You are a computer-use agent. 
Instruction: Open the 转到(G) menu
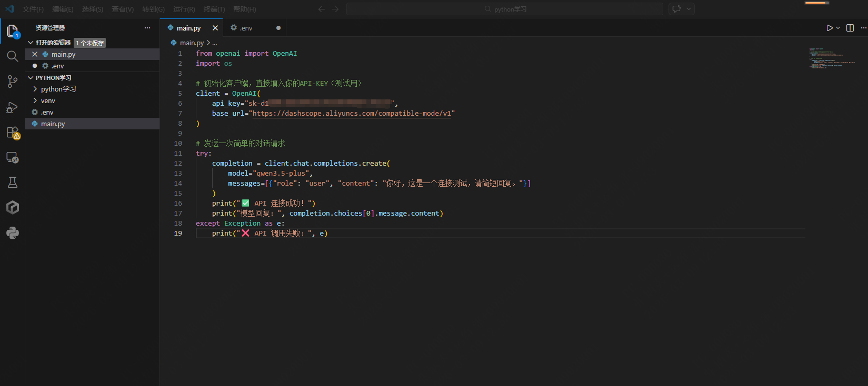(x=153, y=9)
